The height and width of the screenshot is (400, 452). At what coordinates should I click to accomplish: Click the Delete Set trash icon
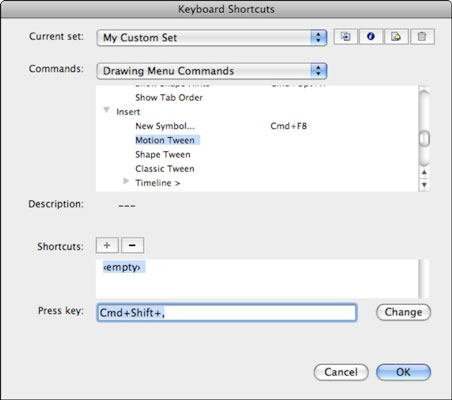(422, 36)
